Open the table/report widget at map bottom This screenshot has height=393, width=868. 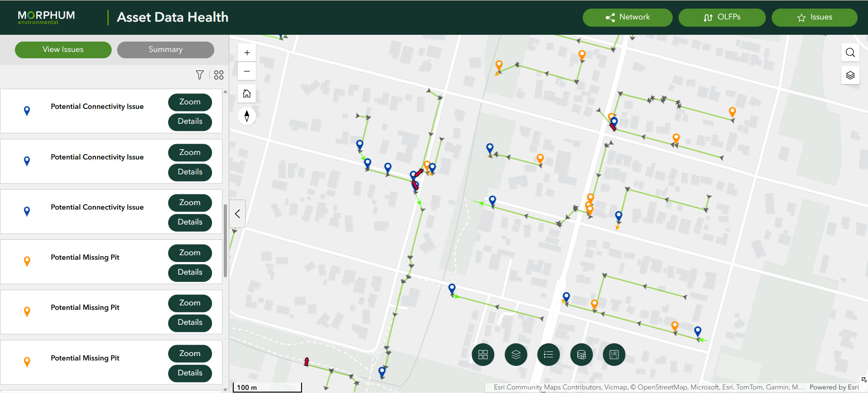614,355
